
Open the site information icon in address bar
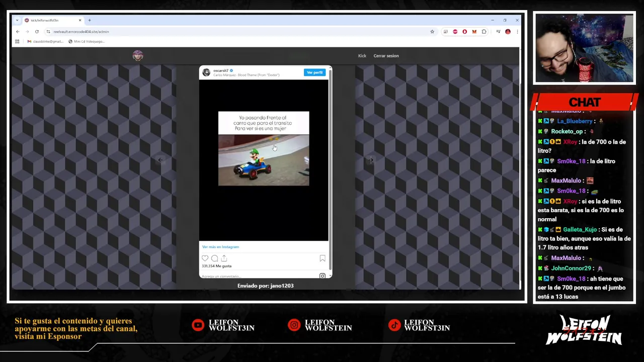[x=48, y=32]
